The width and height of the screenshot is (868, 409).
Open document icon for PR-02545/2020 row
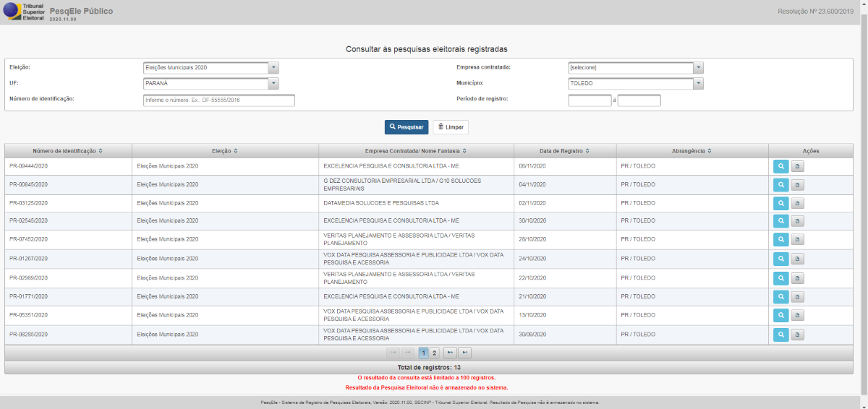click(x=797, y=221)
